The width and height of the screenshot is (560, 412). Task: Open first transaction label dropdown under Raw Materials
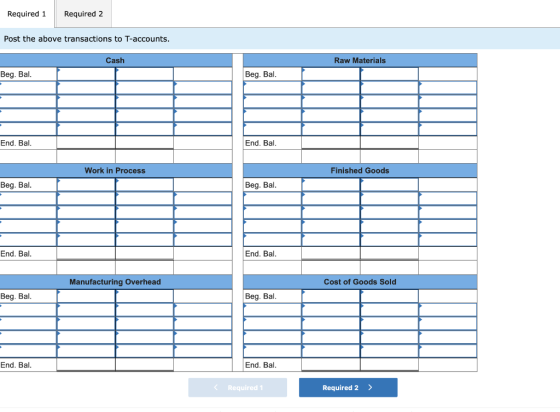click(x=272, y=88)
